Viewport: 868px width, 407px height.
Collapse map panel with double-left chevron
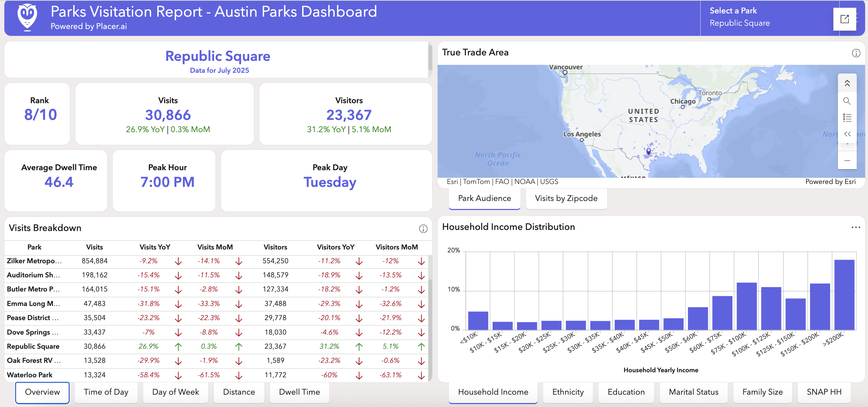pos(847,134)
